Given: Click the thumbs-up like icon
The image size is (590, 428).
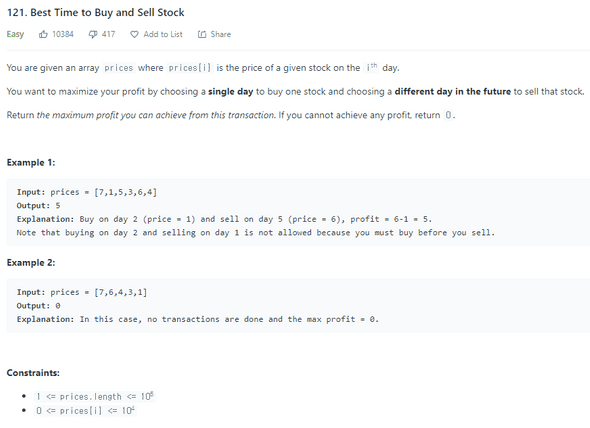Looking at the screenshot, I should coord(43,35).
